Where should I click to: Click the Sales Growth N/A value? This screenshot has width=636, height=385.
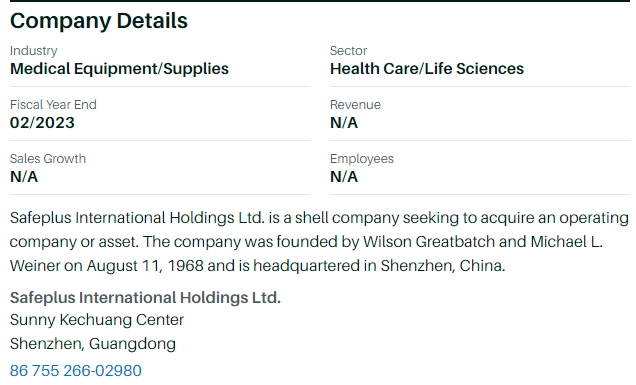24,177
